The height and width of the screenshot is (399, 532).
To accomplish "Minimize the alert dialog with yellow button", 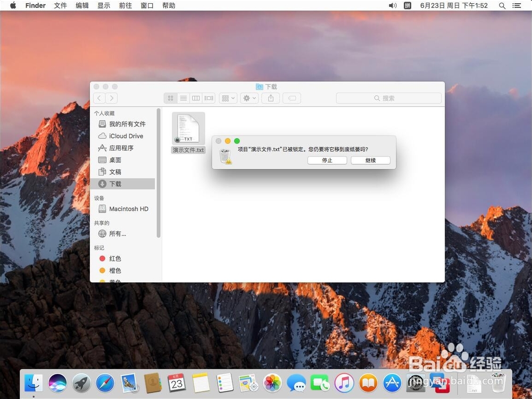I will 228,141.
